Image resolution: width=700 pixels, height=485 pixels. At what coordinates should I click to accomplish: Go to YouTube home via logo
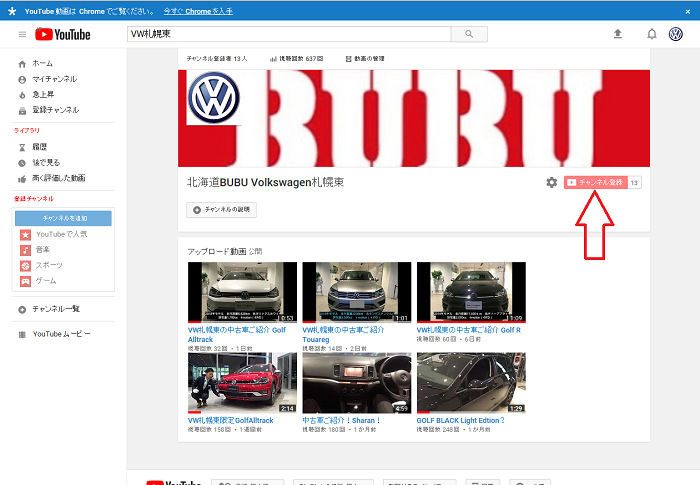tap(62, 34)
